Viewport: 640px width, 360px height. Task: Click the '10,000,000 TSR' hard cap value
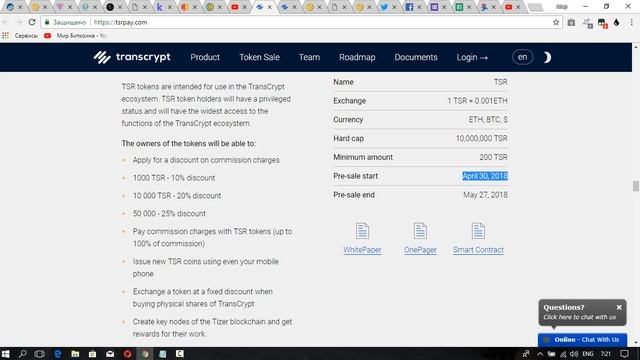click(x=482, y=138)
